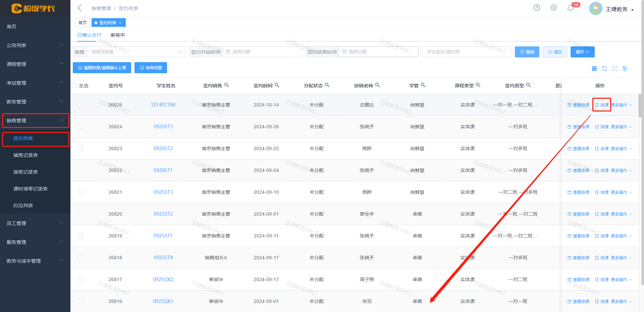The image size is (644, 312).
Task: Open the notification bell with 14 badge
Action: click(x=571, y=8)
